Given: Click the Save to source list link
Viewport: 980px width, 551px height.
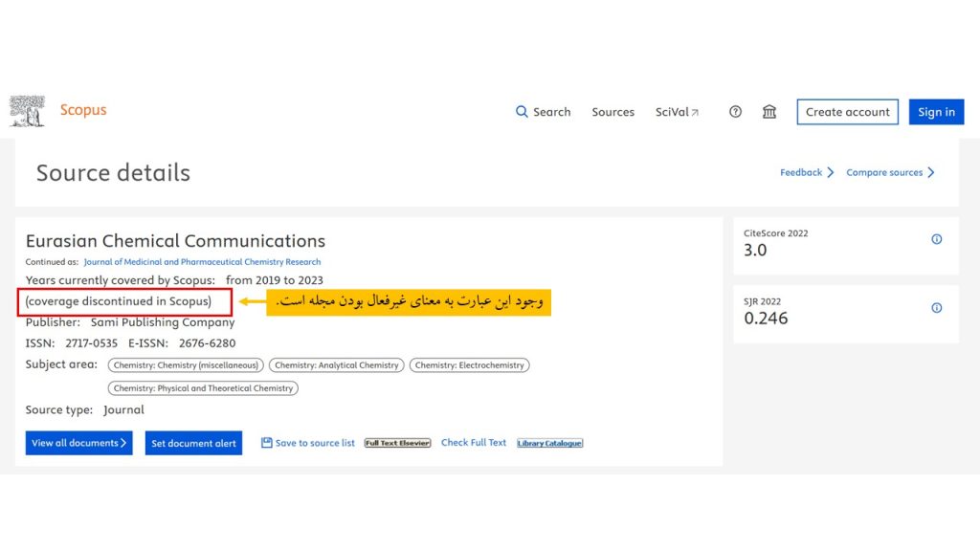Looking at the screenshot, I should pyautogui.click(x=315, y=443).
